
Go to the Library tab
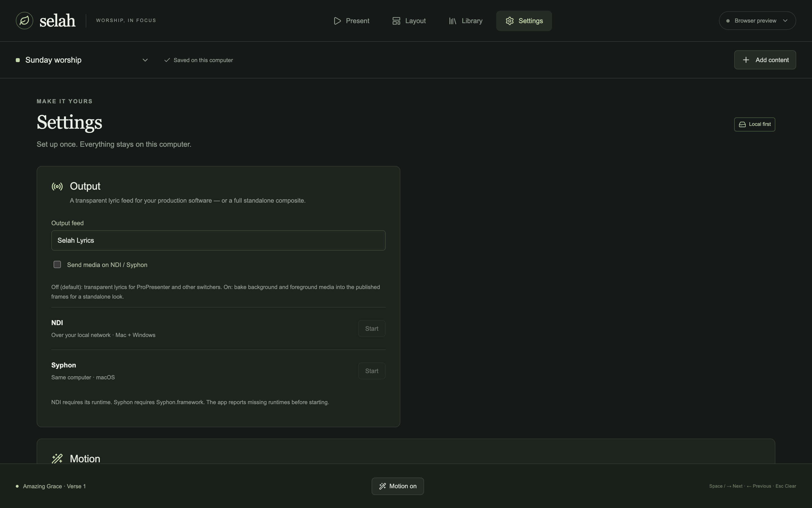click(466, 21)
